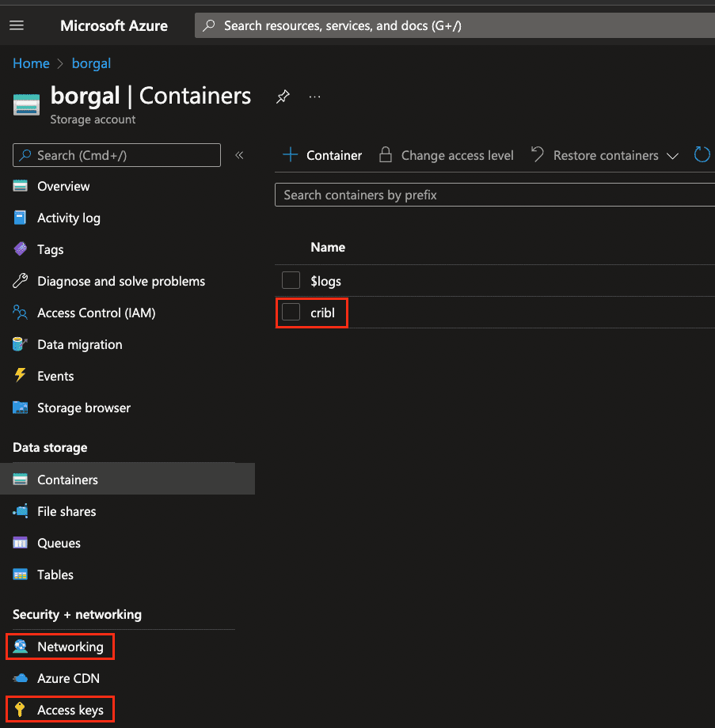Click the global Azure resources search bar
The height and width of the screenshot is (728, 715).
coord(451,25)
